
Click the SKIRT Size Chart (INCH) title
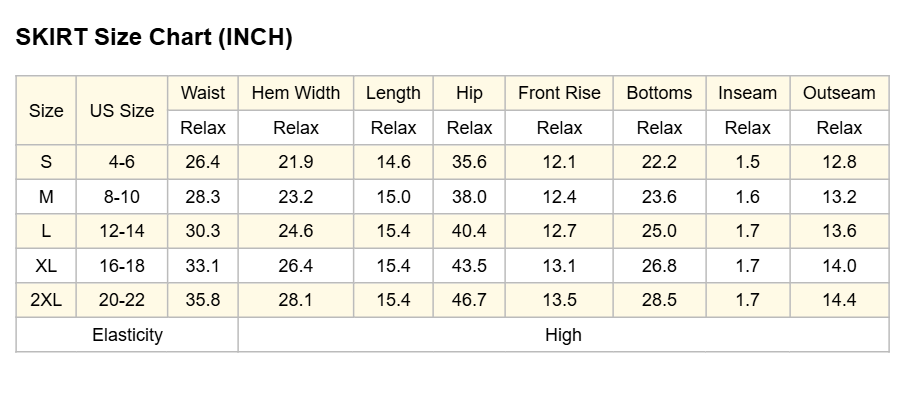coord(154,37)
